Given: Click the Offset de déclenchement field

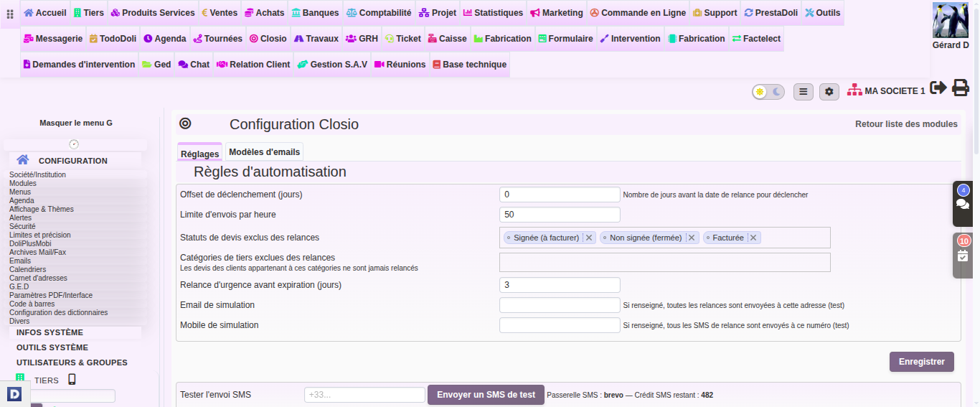Looking at the screenshot, I should (x=560, y=195).
